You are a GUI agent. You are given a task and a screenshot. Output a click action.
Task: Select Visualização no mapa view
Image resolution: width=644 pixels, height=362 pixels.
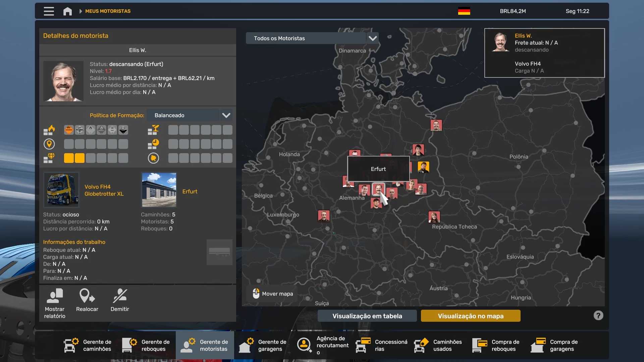click(x=470, y=316)
